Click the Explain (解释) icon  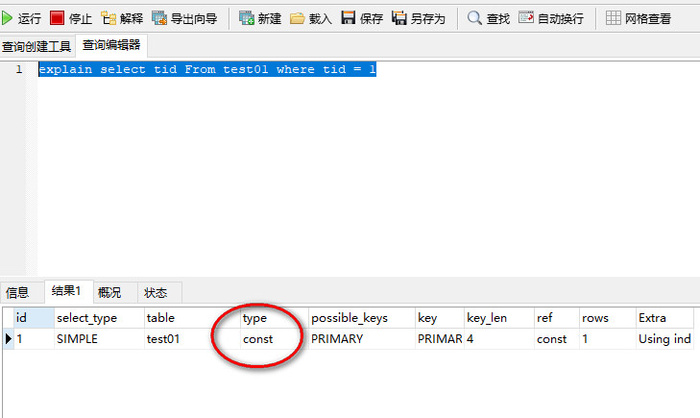click(x=108, y=18)
